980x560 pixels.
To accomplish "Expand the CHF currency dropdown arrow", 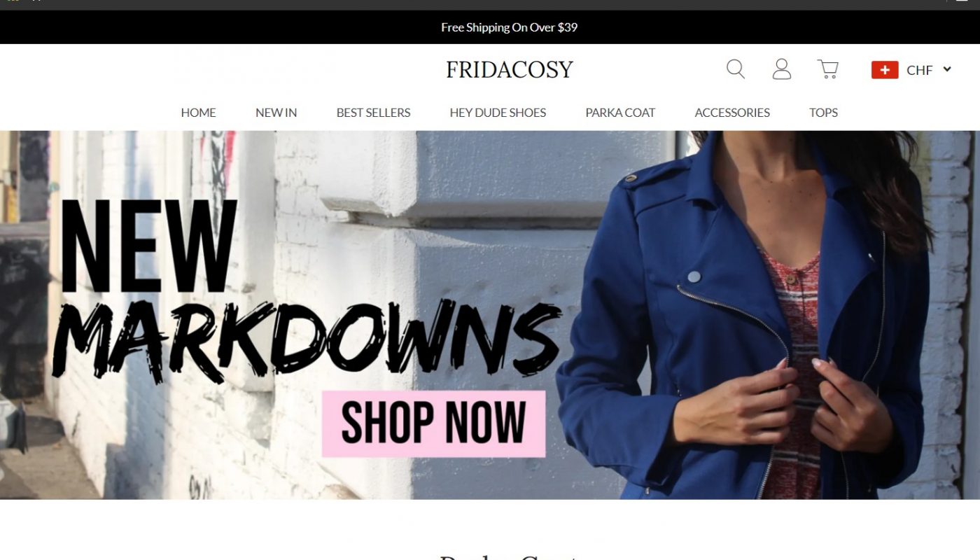I will point(947,69).
